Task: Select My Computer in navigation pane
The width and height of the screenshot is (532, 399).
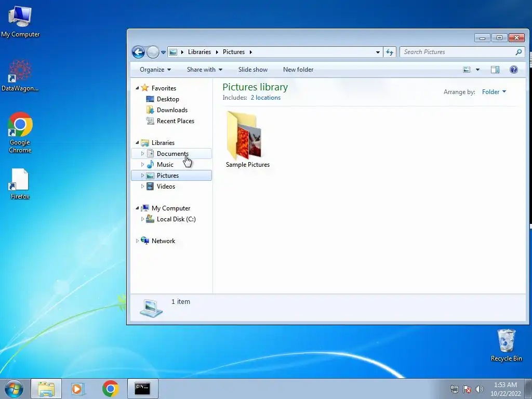Action: [170, 208]
